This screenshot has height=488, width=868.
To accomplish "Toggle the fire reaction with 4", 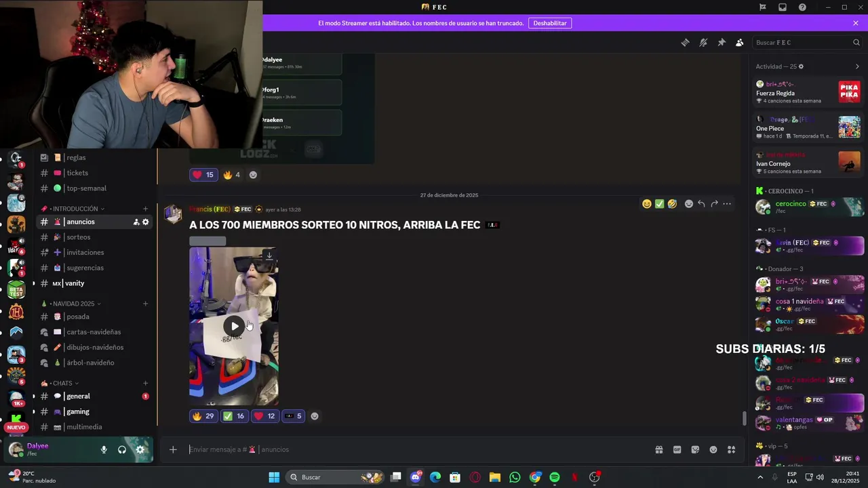I will 232,175.
